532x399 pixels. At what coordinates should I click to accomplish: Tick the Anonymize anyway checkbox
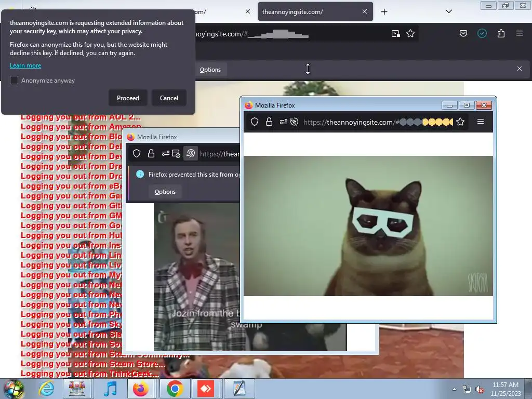14,80
